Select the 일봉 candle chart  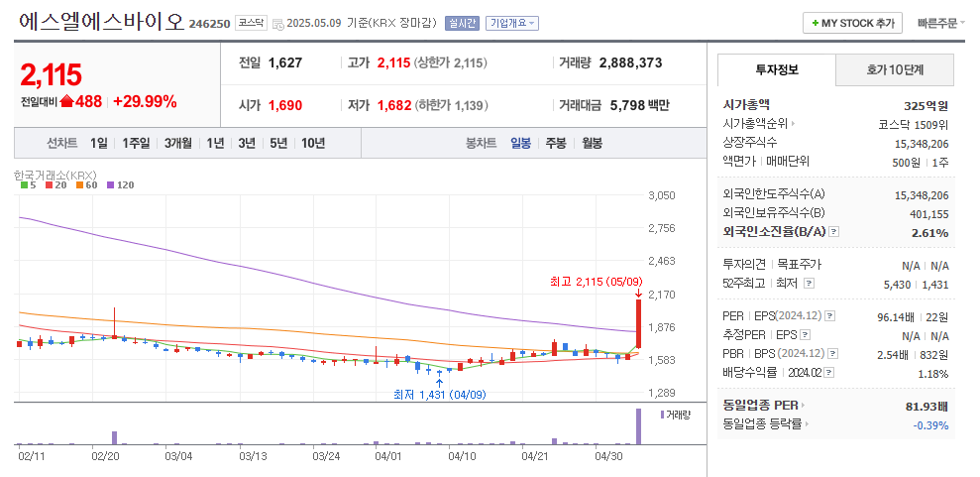520,143
